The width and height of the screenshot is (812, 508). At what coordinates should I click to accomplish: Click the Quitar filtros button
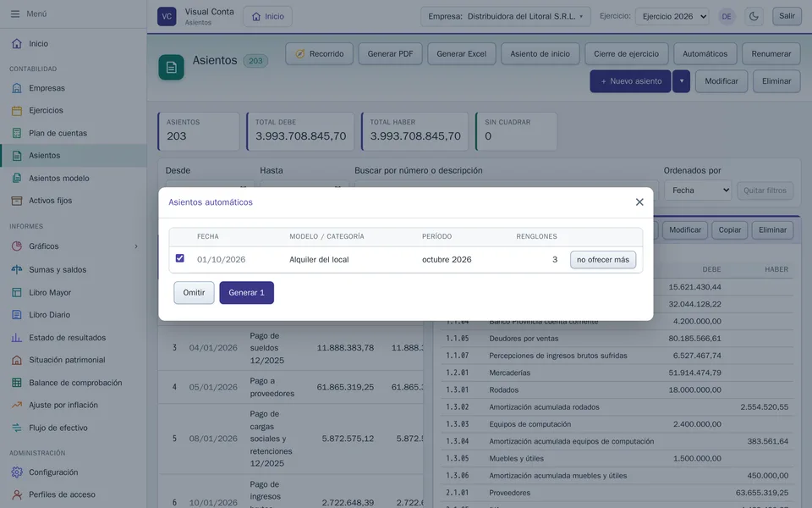(765, 190)
